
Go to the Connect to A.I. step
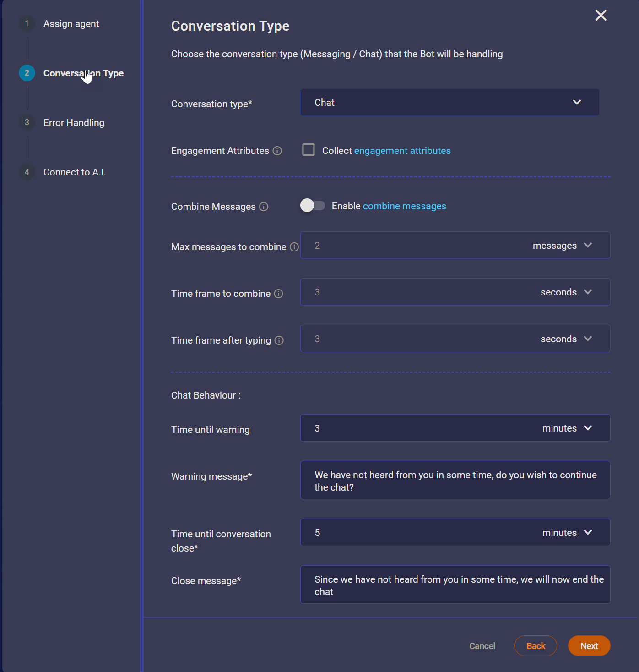pos(75,172)
